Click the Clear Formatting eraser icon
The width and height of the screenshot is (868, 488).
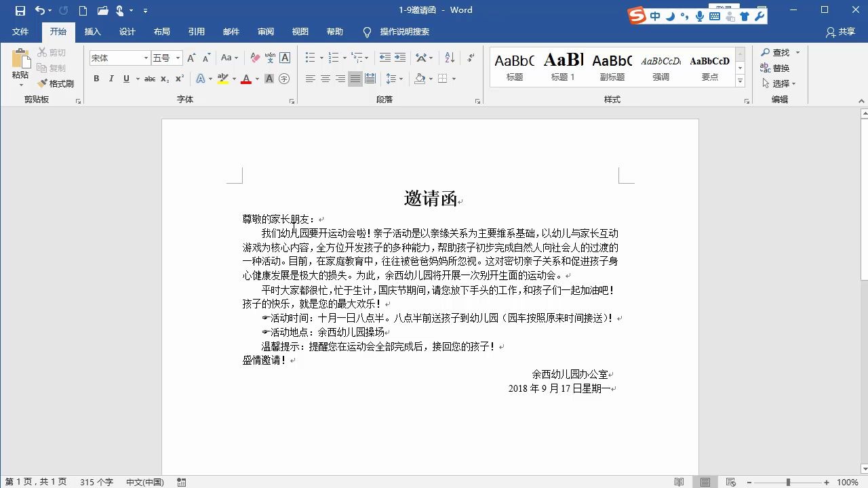(x=255, y=58)
